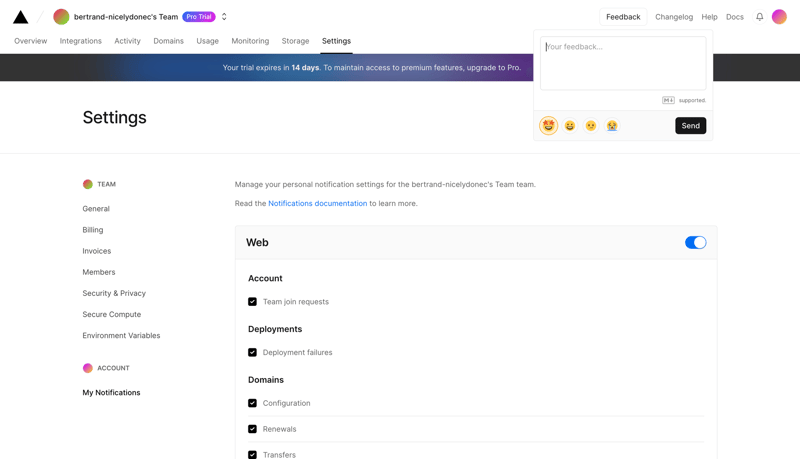Go to the Integrations tab
The width and height of the screenshot is (800, 459).
coord(81,41)
